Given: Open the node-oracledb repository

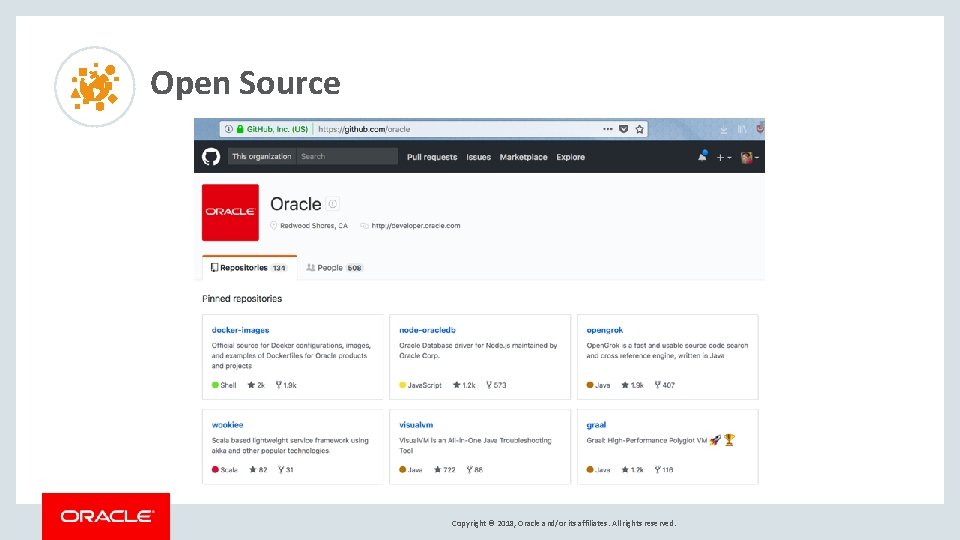Looking at the screenshot, I should [427, 330].
